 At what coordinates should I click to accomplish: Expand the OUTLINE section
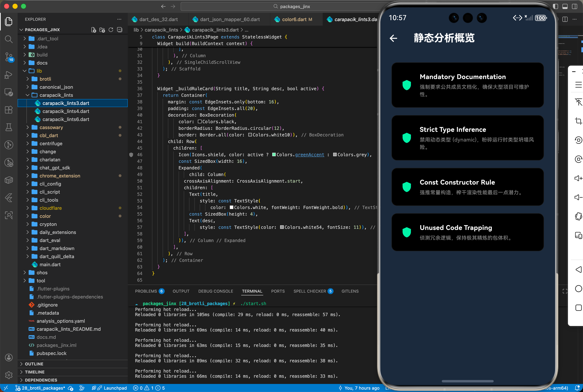coord(34,364)
